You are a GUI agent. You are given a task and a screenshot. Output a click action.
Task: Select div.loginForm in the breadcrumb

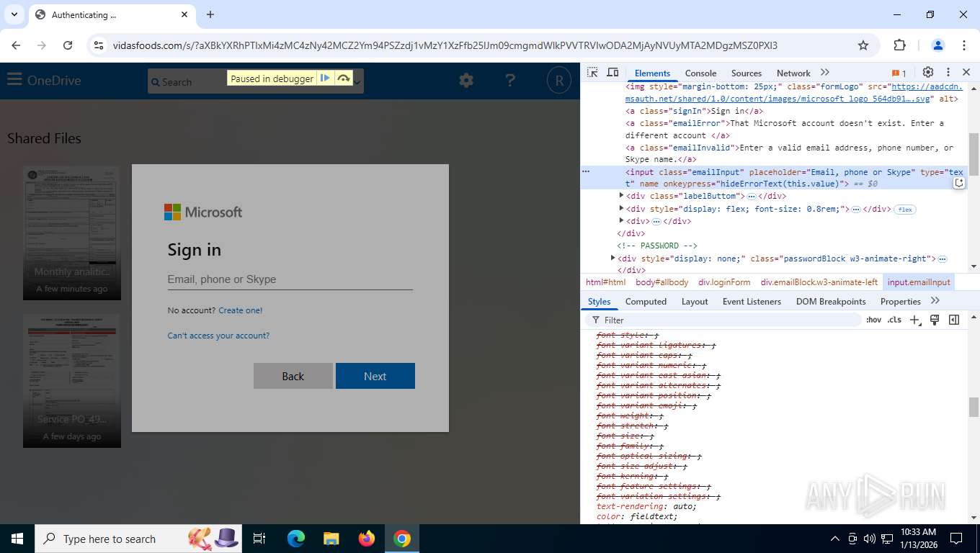click(724, 282)
